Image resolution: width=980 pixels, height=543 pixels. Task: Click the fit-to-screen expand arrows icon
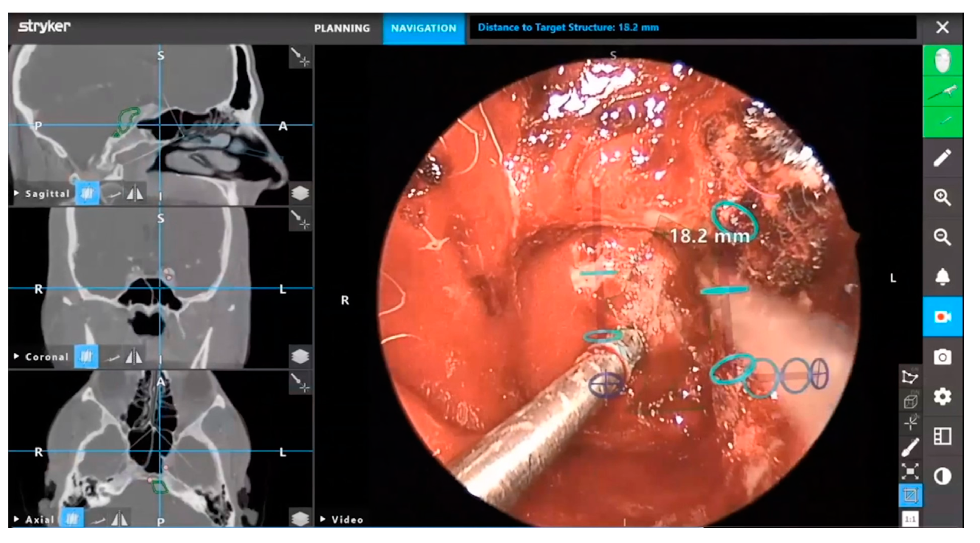pos(910,472)
